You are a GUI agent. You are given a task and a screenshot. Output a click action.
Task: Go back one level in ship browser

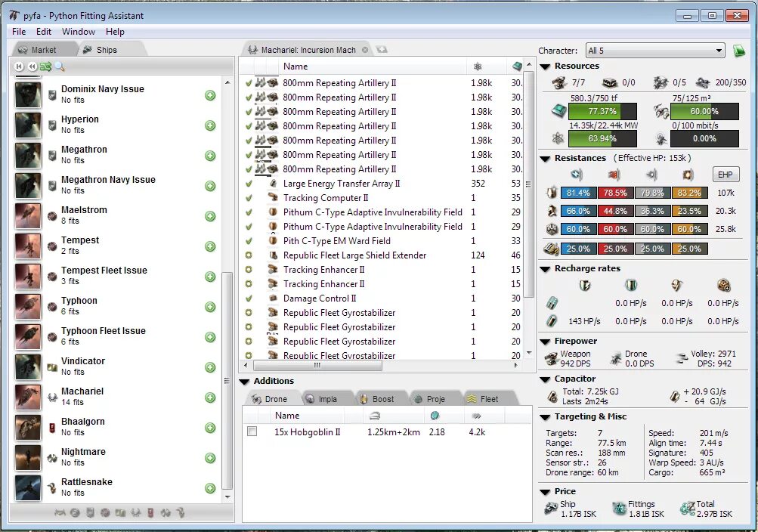tap(32, 66)
